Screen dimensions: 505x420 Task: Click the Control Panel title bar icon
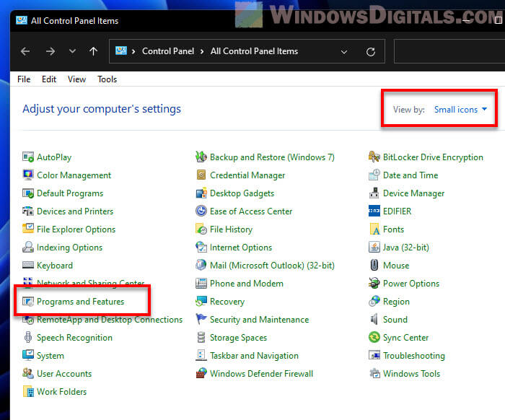[21, 21]
